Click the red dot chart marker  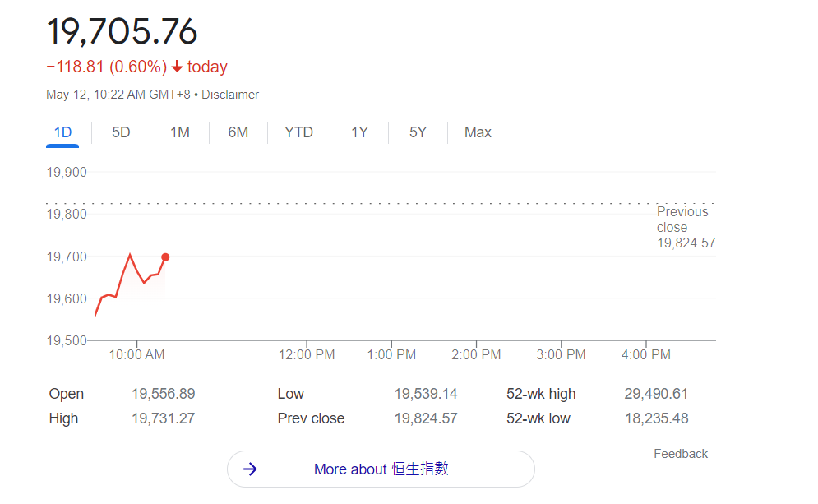pos(165,257)
